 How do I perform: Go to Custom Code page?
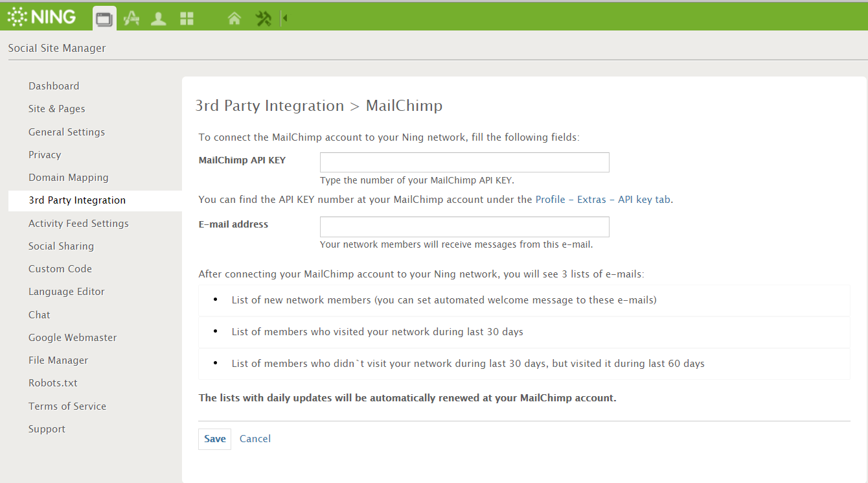(60, 269)
